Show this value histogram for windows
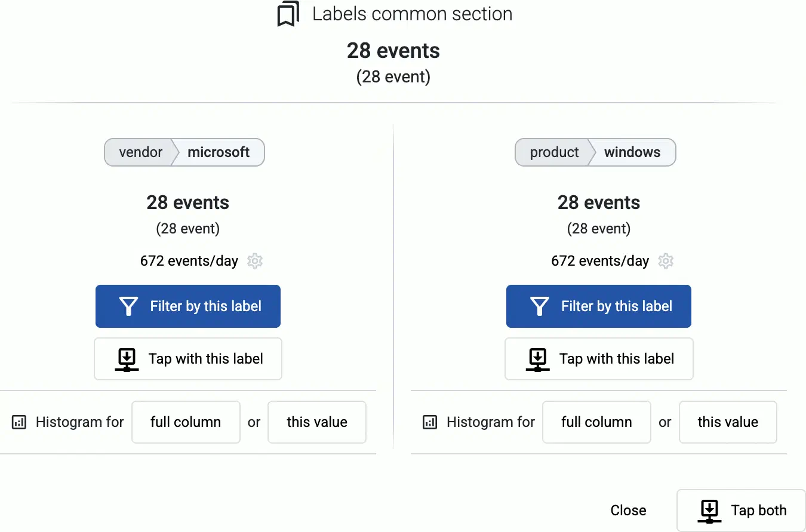The width and height of the screenshot is (806, 532). (728, 422)
